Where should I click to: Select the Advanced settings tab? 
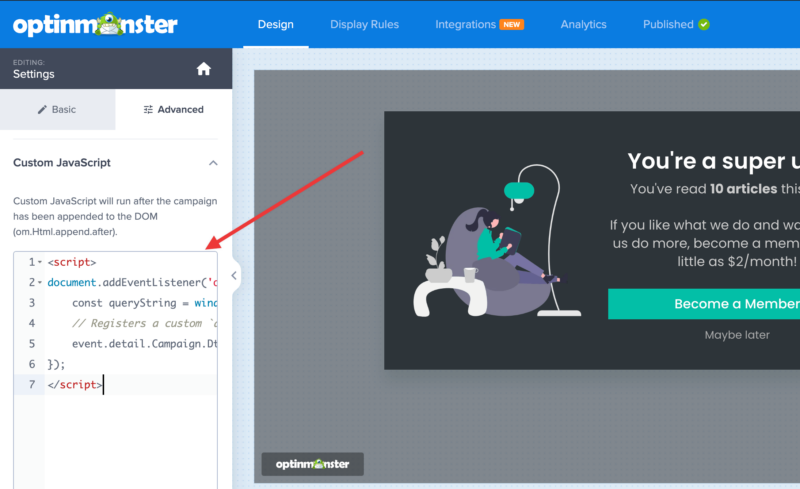(173, 110)
